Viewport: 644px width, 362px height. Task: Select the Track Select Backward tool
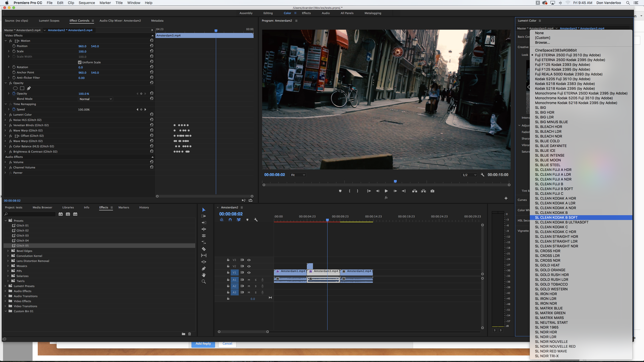coord(204,223)
